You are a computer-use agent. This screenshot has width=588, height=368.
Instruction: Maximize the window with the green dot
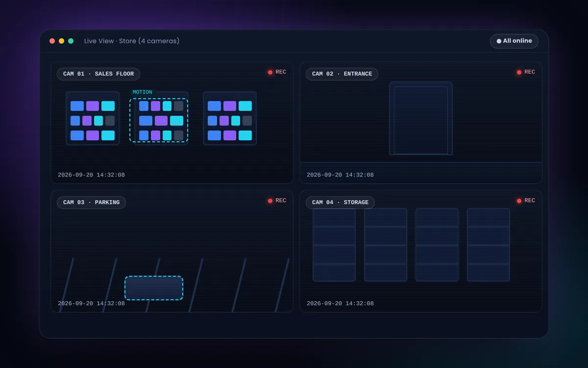(x=71, y=41)
